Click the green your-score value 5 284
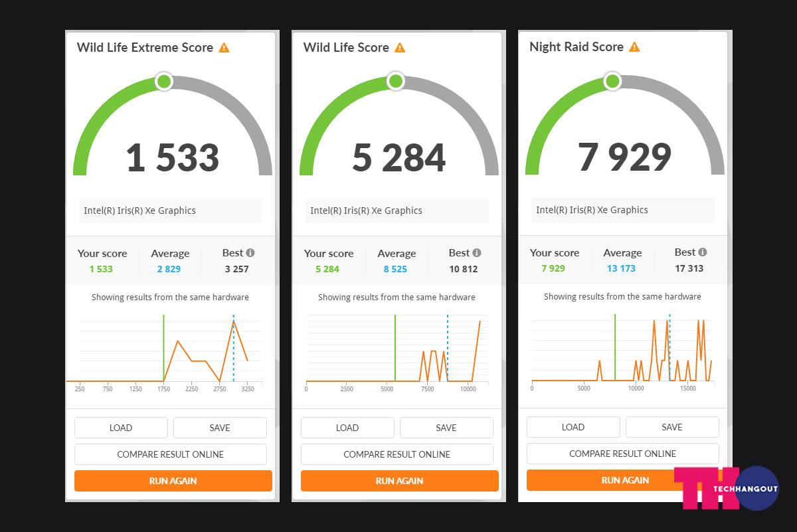 pos(327,269)
